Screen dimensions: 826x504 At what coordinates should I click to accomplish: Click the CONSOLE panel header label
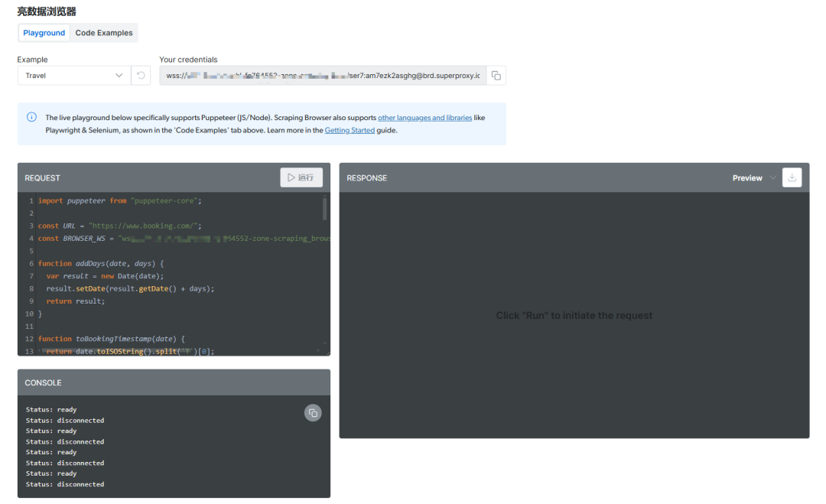[x=43, y=383]
